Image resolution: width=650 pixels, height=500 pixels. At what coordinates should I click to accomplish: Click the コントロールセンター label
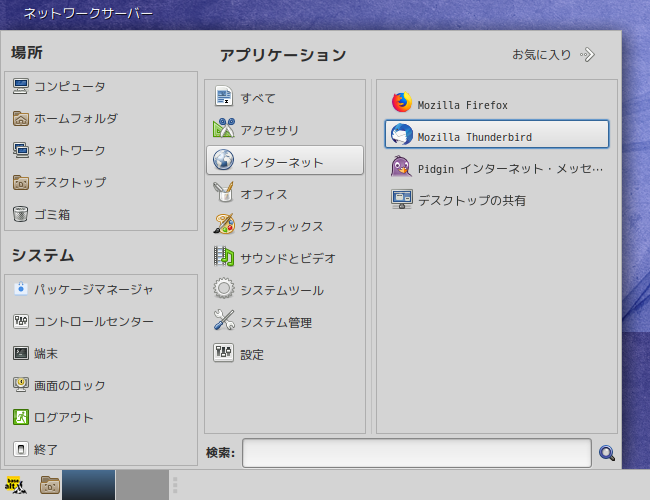click(94, 322)
